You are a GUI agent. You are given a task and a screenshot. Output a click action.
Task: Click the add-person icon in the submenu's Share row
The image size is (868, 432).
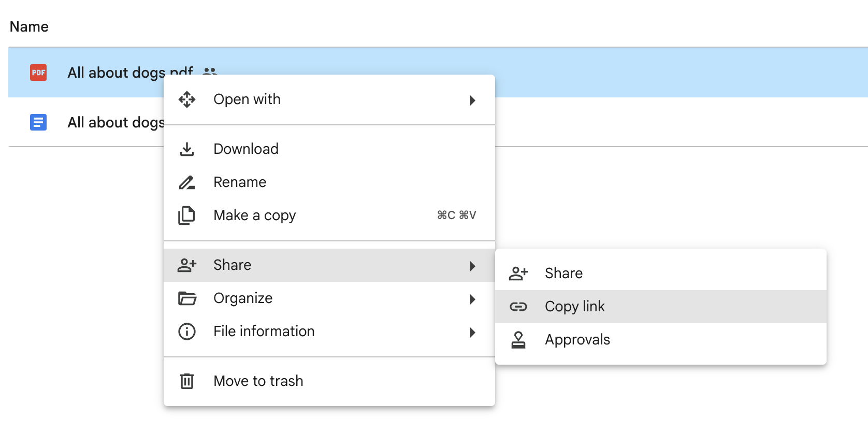518,273
